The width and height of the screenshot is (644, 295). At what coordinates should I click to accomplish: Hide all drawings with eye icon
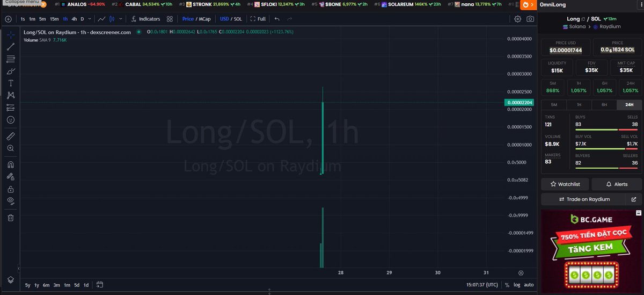pyautogui.click(x=11, y=201)
